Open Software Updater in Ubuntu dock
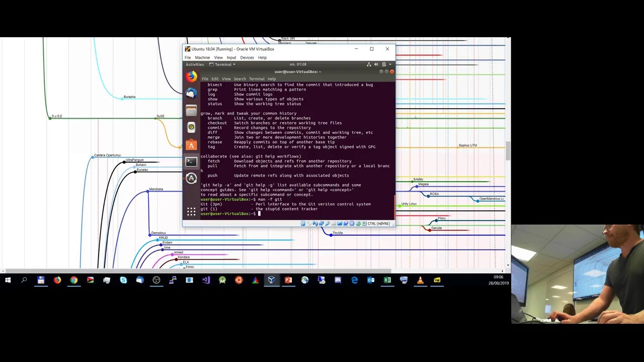 point(191,178)
